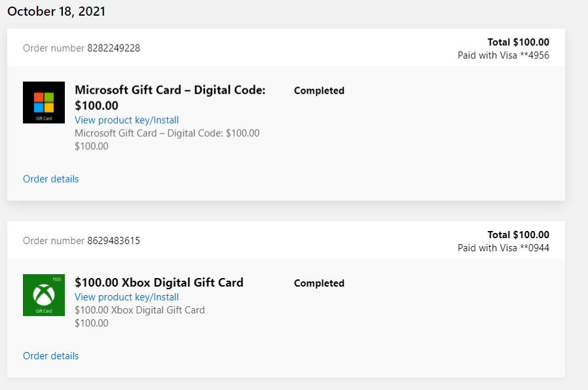
Task: Click the Microsoft Gift Card logo thumbnail
Action: click(44, 102)
